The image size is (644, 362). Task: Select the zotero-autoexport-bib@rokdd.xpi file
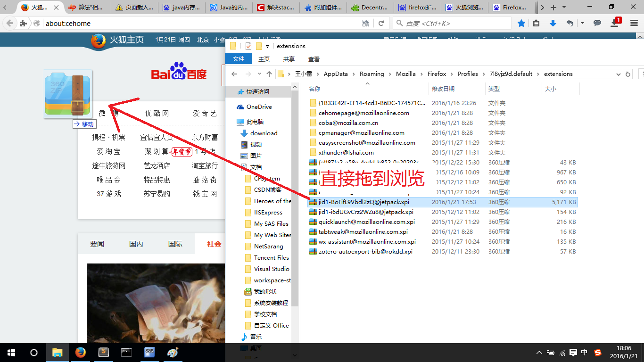(365, 251)
